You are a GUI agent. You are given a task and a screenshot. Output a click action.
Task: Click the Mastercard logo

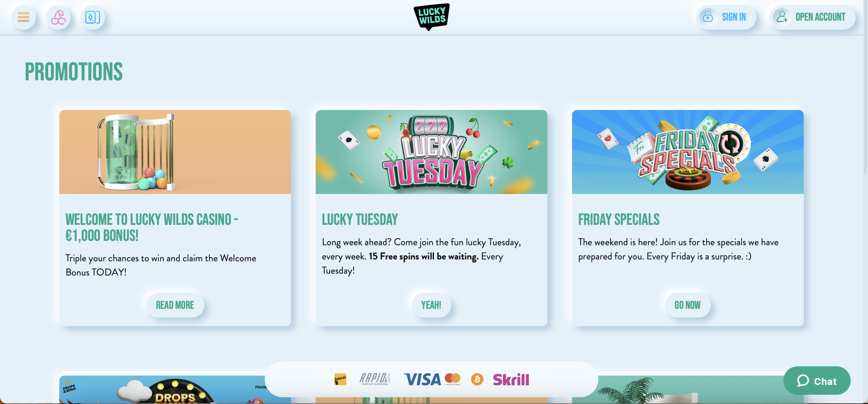point(453,379)
